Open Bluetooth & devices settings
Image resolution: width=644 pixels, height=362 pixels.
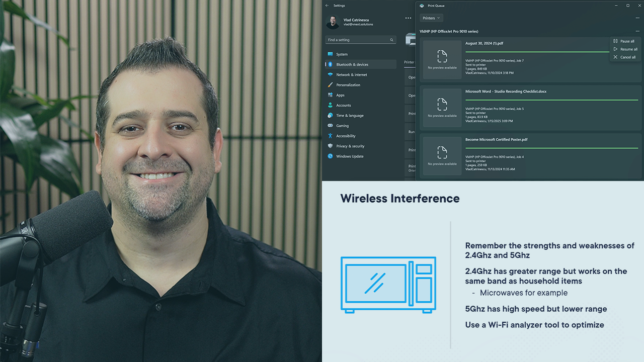pos(352,64)
